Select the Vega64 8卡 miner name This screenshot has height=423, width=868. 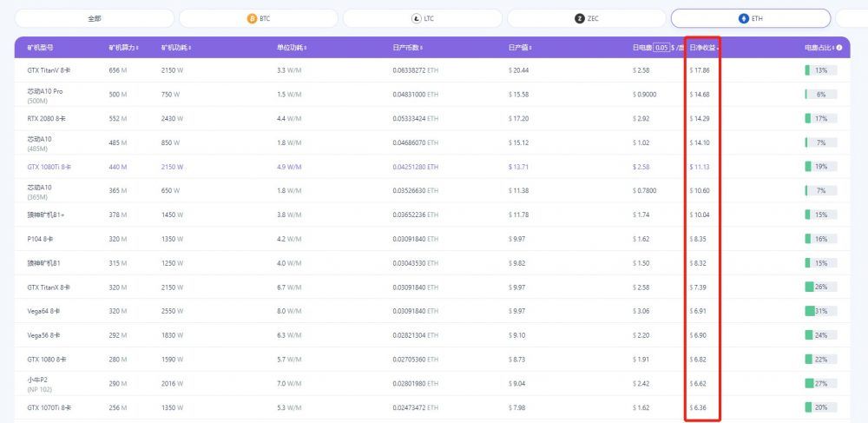click(x=43, y=311)
